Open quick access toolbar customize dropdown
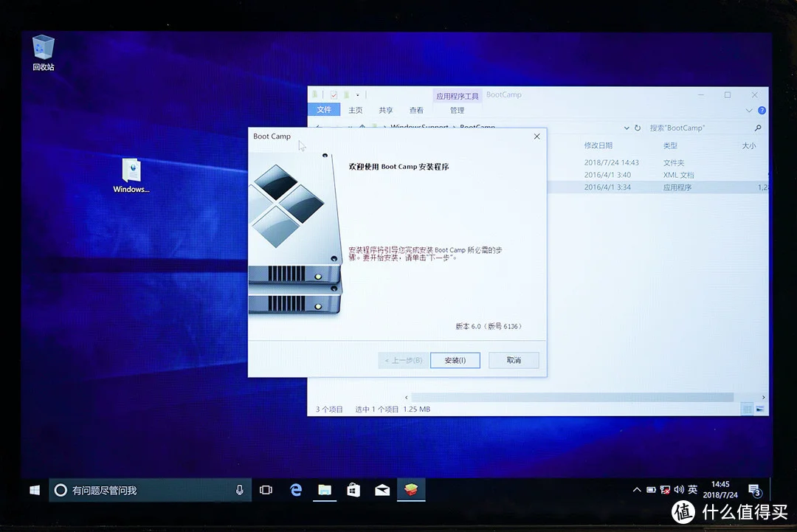The width and height of the screenshot is (797, 532). 357,95
